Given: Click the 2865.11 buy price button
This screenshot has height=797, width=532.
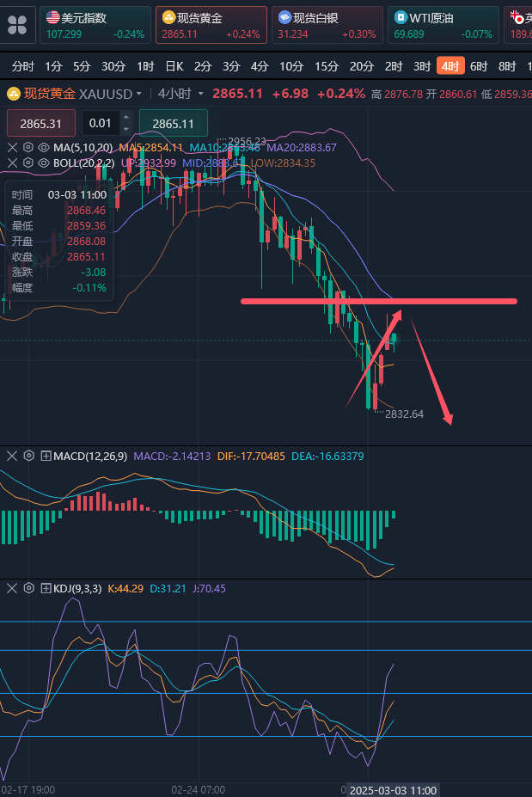Looking at the screenshot, I should coord(174,124).
